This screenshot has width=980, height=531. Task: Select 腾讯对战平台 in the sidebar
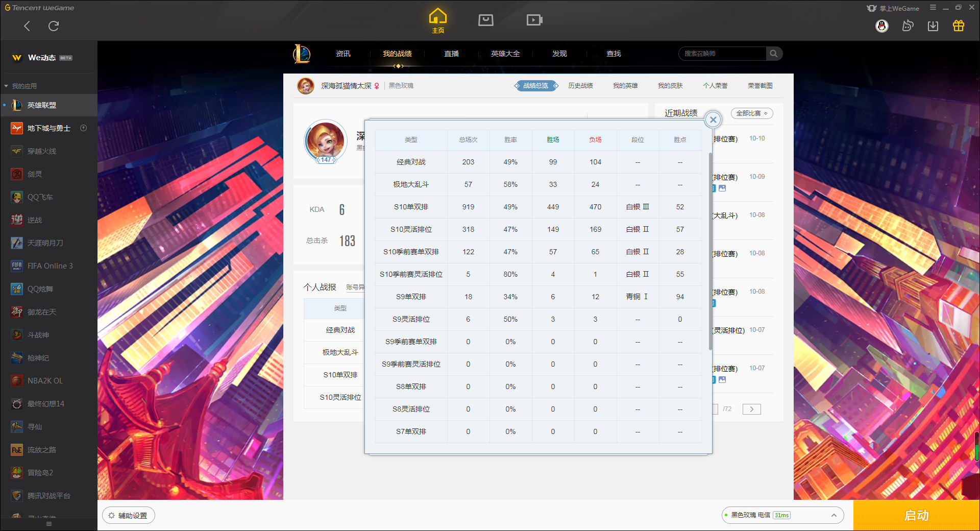[48, 496]
